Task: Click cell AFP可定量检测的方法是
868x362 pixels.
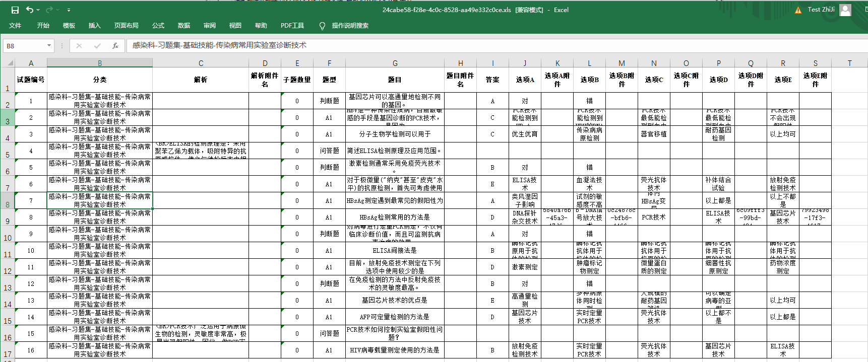Action: click(x=395, y=317)
